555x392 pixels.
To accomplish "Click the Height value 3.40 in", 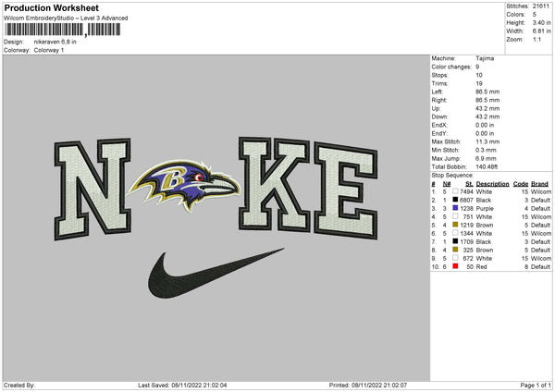I will (x=541, y=22).
